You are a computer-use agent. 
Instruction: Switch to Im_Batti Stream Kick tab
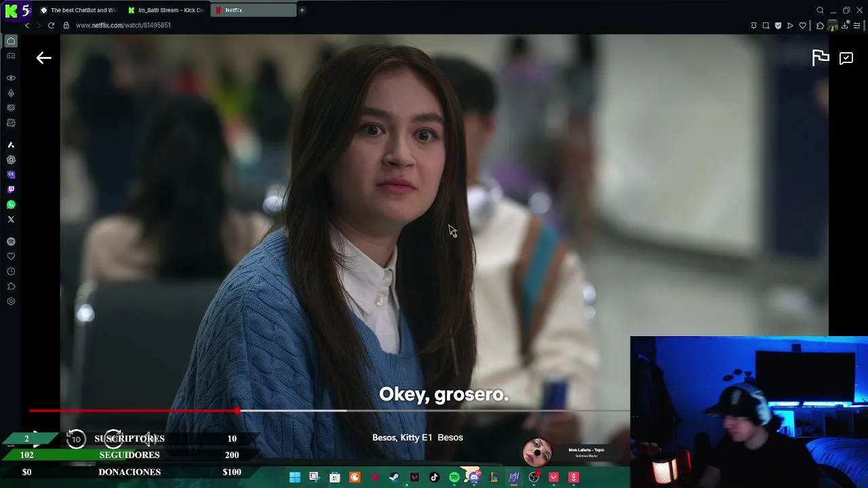(166, 10)
